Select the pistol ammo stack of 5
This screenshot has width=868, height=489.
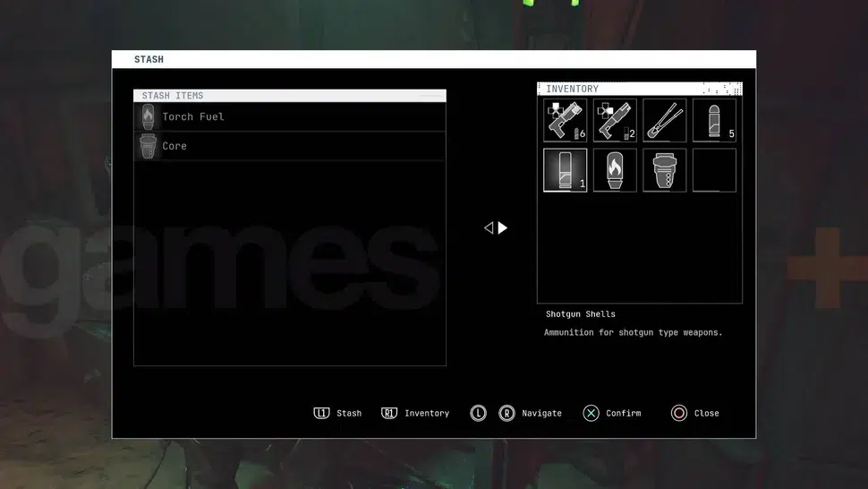click(x=714, y=120)
